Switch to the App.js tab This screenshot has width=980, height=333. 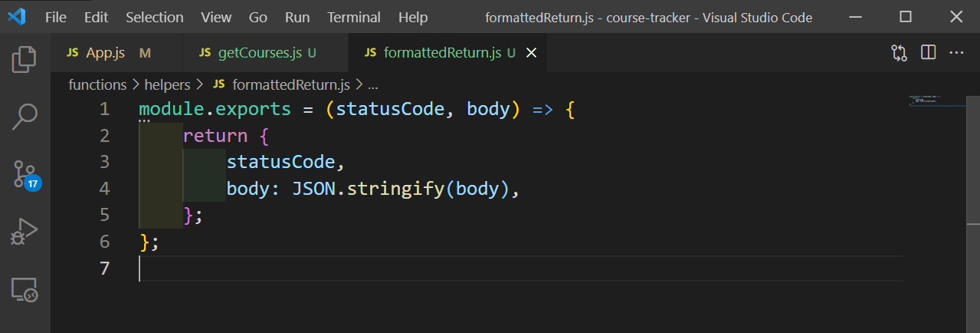point(116,53)
